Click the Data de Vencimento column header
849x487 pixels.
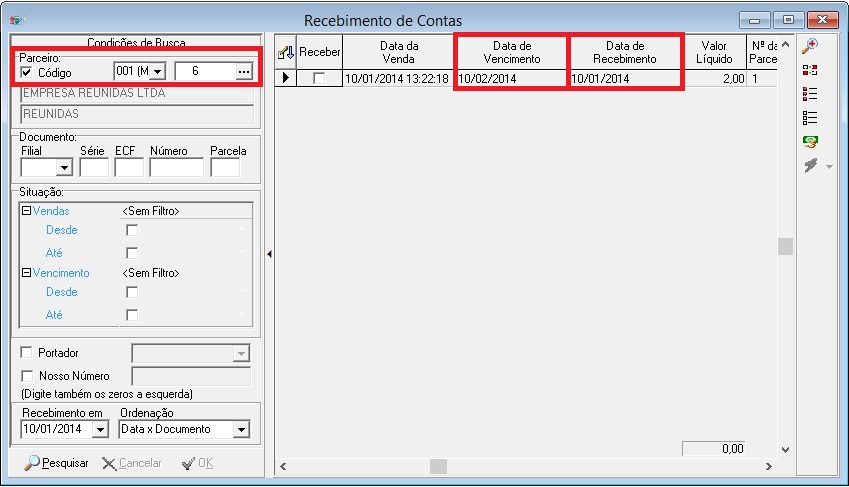point(510,52)
